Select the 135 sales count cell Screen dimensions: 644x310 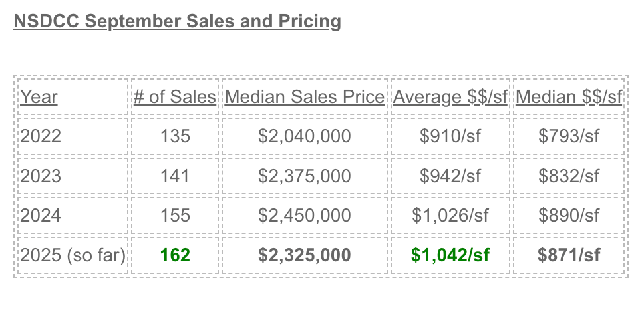click(x=175, y=136)
